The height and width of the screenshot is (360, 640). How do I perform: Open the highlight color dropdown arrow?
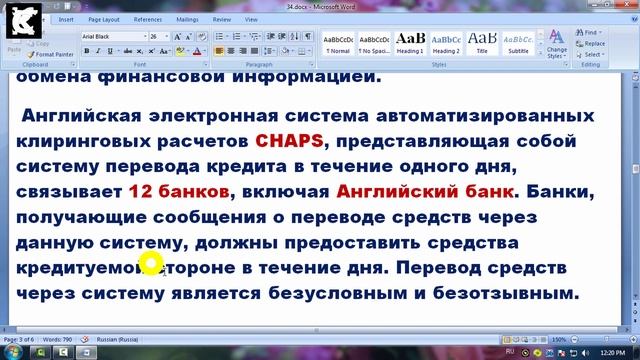coord(187,51)
